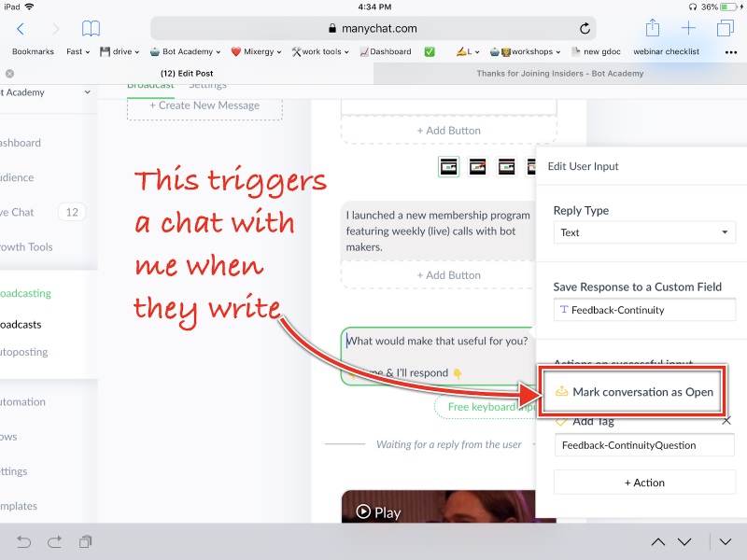Remove the Add Tag action with X
The height and width of the screenshot is (560, 747).
[x=726, y=421]
